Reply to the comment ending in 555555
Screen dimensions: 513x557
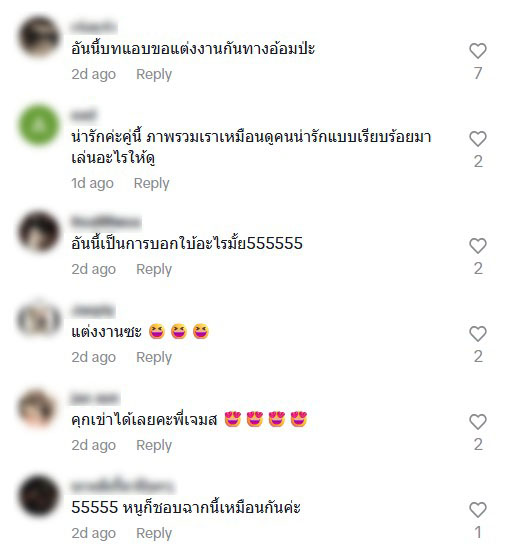point(154,269)
